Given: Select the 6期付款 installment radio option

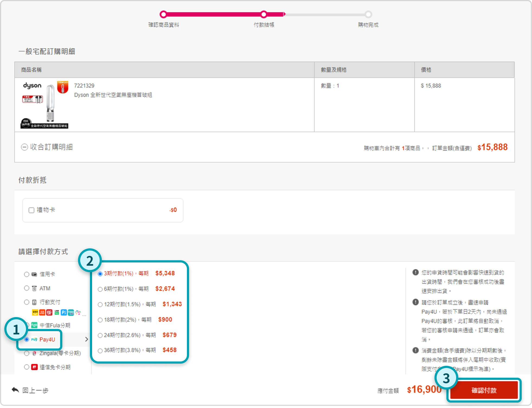Looking at the screenshot, I should point(100,289).
